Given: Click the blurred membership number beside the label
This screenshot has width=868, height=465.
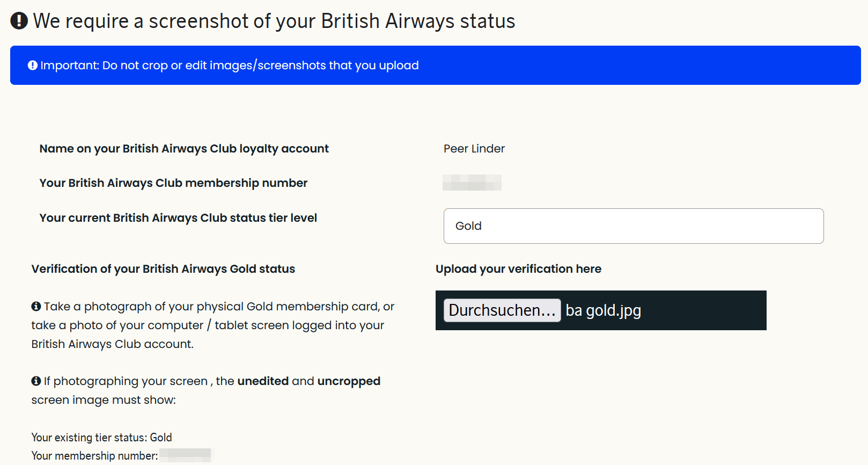Looking at the screenshot, I should [x=472, y=183].
